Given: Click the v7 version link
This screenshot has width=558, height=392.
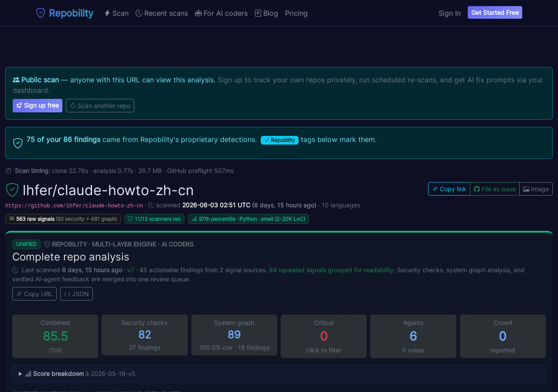Looking at the screenshot, I should coord(131,270).
